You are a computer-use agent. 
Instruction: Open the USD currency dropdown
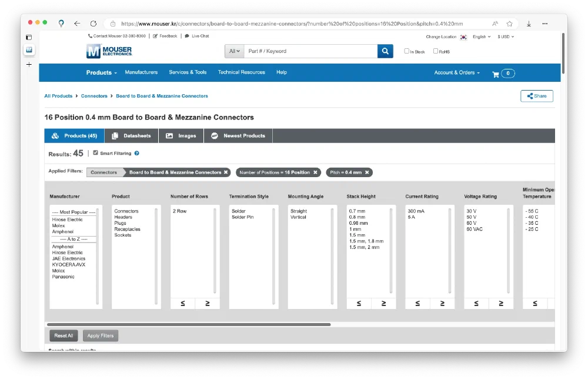click(506, 36)
